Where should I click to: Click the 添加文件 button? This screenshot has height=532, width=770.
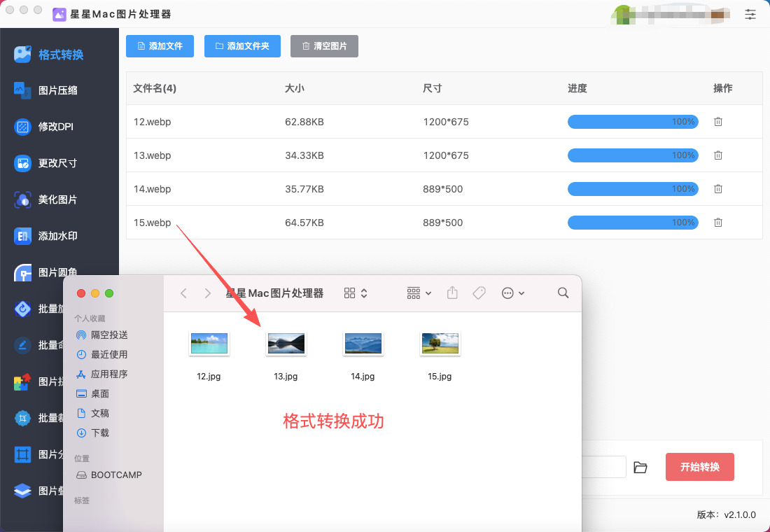tap(160, 46)
